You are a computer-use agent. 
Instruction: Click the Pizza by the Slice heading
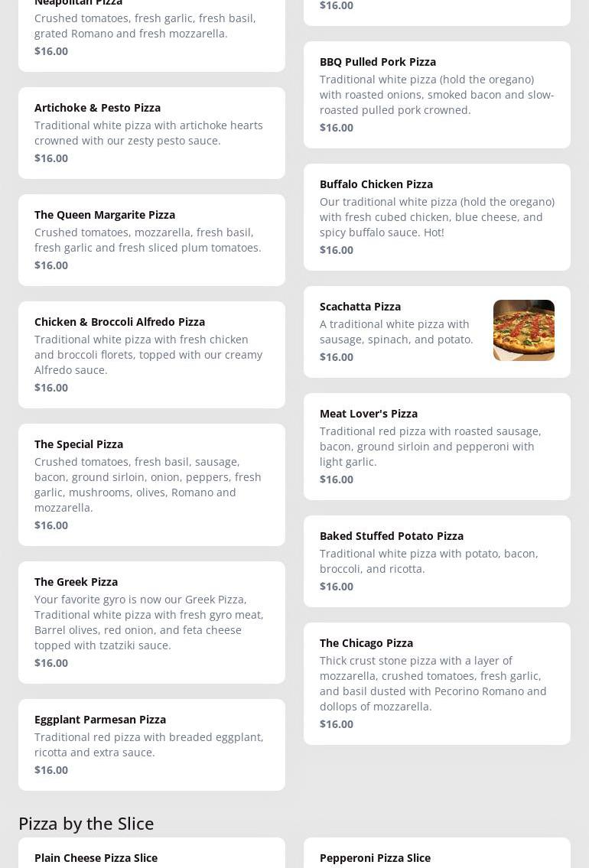point(86,823)
